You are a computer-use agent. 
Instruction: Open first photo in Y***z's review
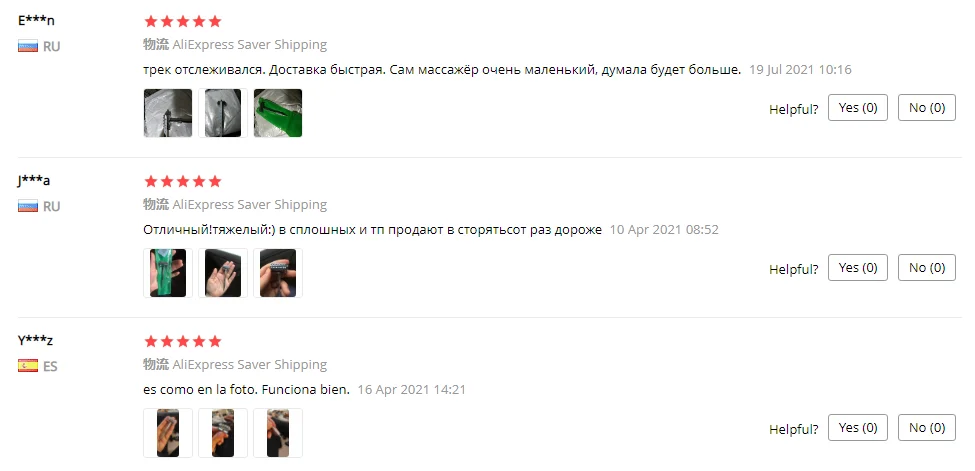(x=168, y=432)
